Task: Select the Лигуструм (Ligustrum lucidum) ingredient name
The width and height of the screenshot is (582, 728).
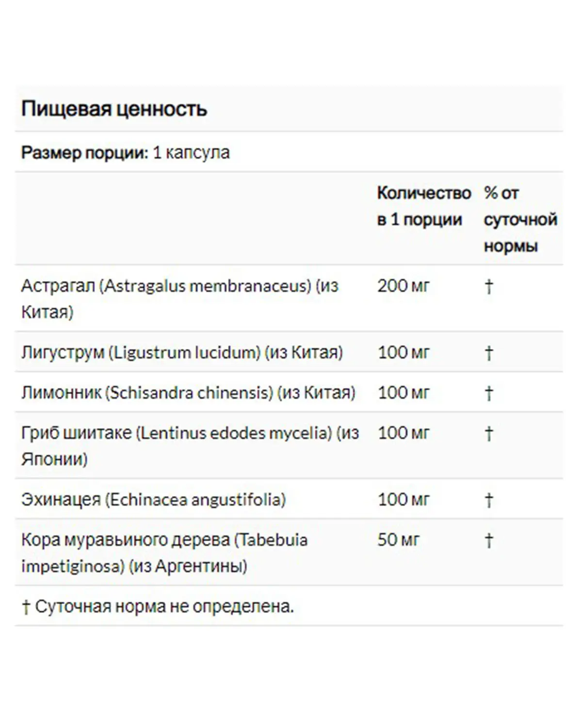Action: [x=182, y=352]
